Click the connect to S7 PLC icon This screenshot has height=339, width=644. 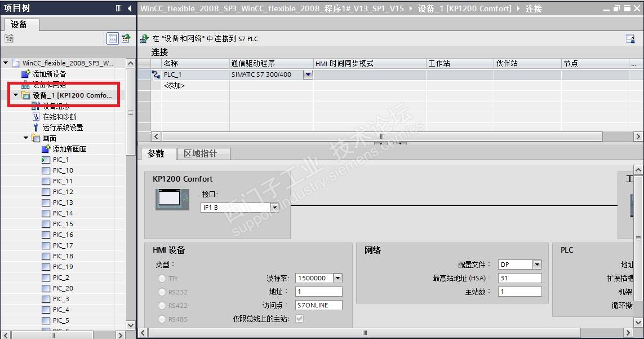[x=144, y=39]
